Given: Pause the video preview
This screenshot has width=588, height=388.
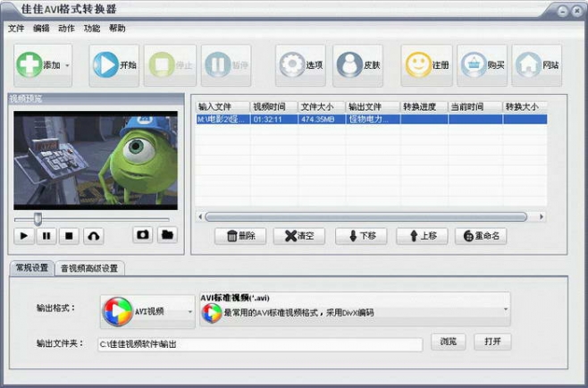Looking at the screenshot, I should point(46,236).
